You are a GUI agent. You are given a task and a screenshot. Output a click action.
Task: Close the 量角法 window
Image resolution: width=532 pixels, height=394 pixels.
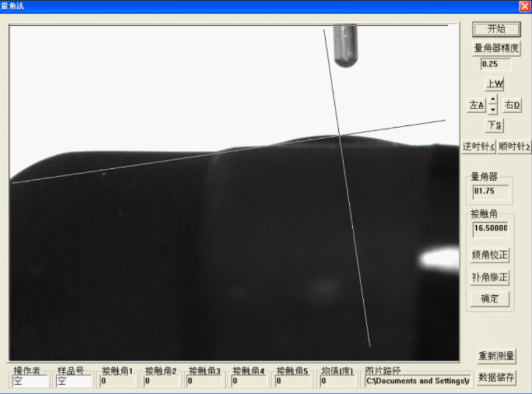pos(523,6)
